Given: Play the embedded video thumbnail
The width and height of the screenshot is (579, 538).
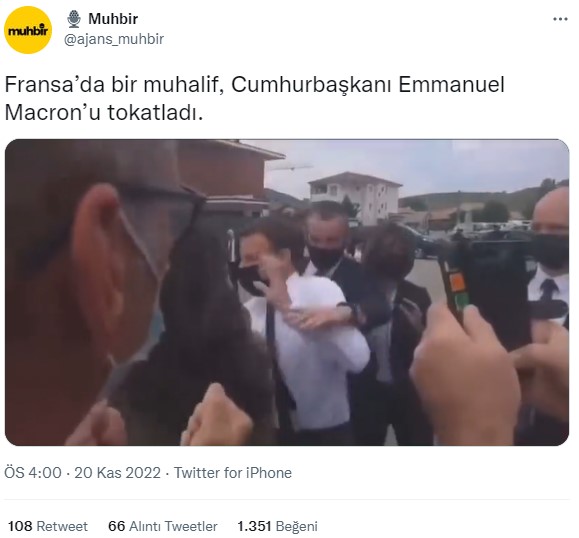Looking at the screenshot, I should coord(287,292).
